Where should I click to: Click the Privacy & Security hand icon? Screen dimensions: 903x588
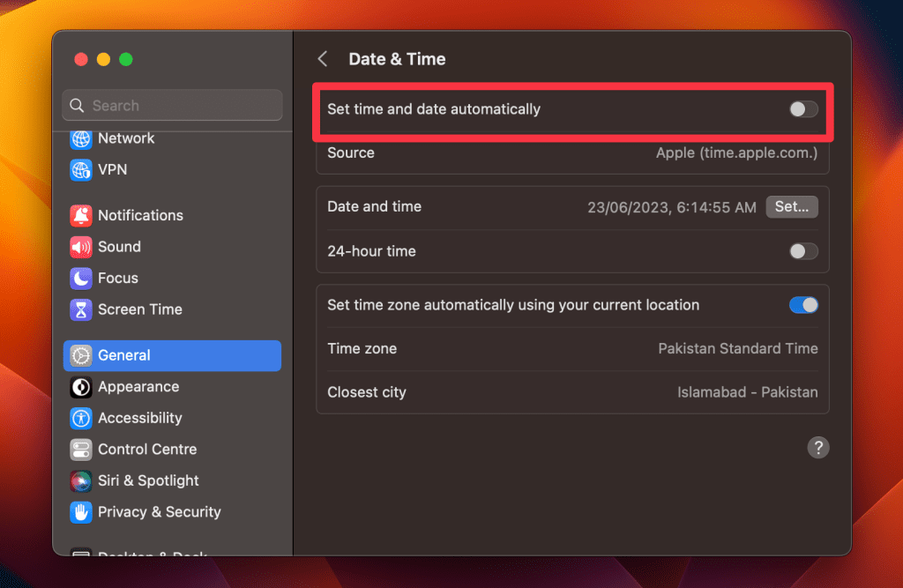(x=81, y=512)
